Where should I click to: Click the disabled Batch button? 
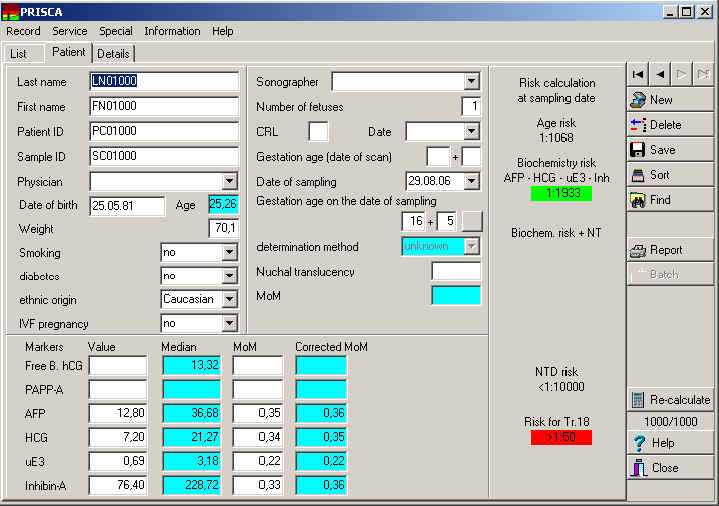(670, 275)
